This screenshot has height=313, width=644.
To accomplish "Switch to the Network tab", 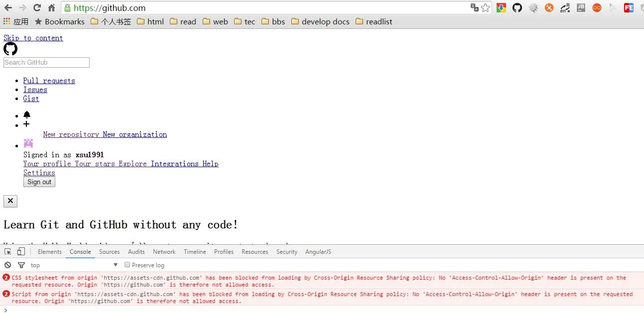I will click(x=164, y=252).
